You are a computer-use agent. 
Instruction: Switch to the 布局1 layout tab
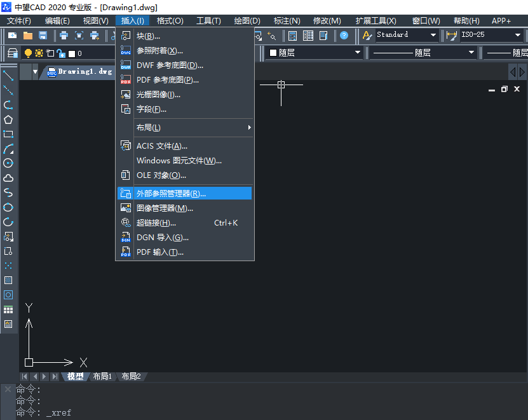coord(102,377)
